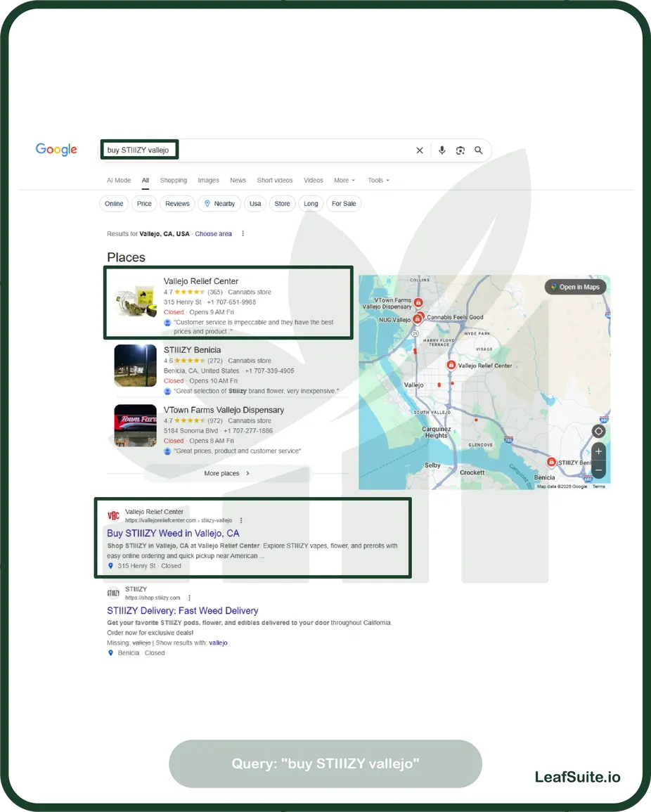Open three-dot menu beside Choose area
This screenshot has width=651, height=812.
pos(243,233)
